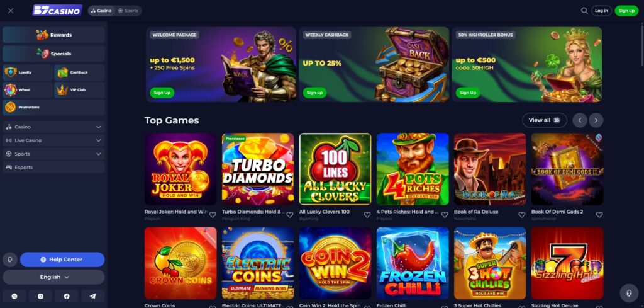This screenshot has width=644, height=308.
Task: Toggle favorite heart for All Lucky Clovers 100
Action: point(367,215)
